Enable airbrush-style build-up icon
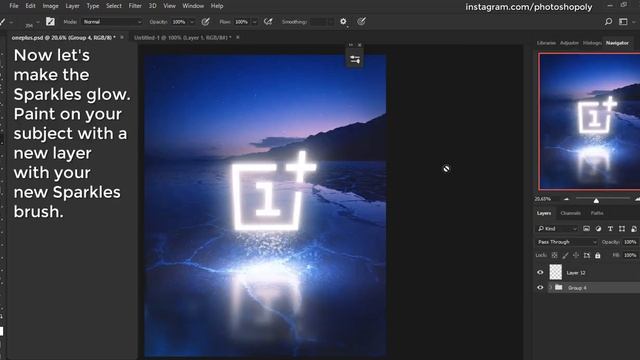 pyautogui.click(x=268, y=22)
